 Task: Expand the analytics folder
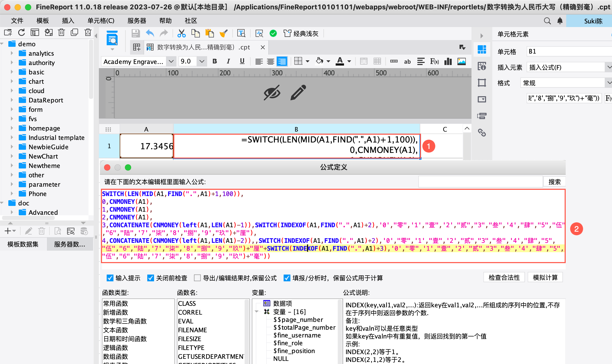[x=12, y=53]
